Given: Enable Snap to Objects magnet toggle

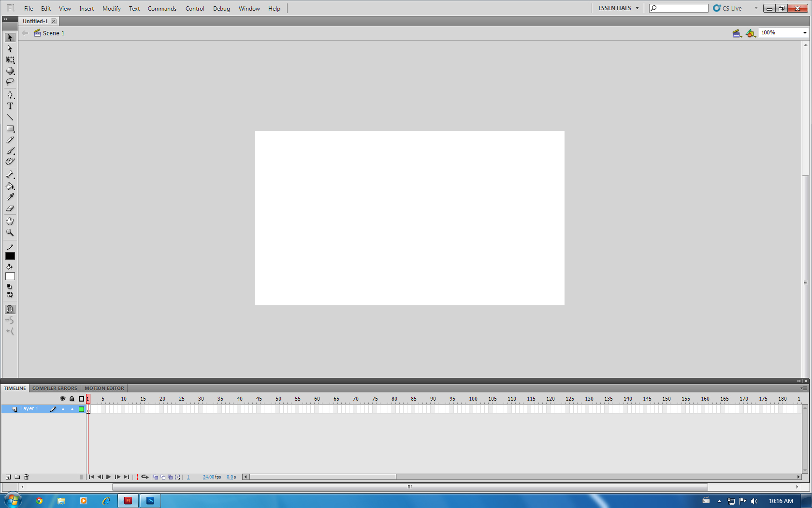Looking at the screenshot, I should pos(10,309).
